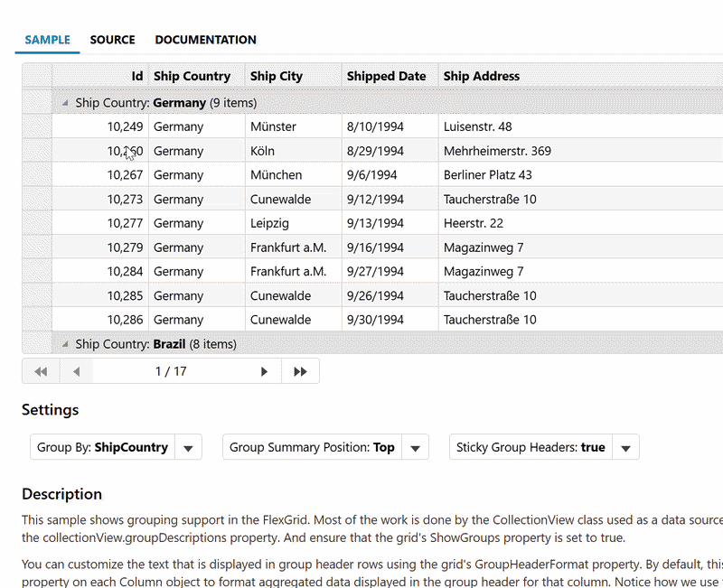Select Magazinweg 7 cell in row 10,279
Image resolution: width=723 pixels, height=588 pixels.
581,247
